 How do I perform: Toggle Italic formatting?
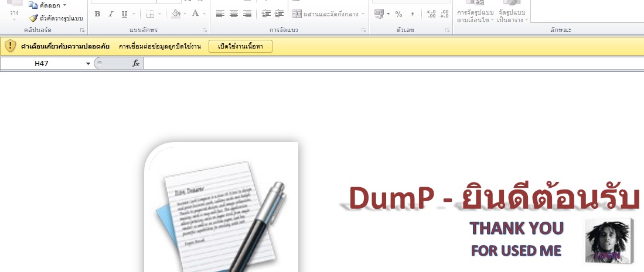[x=111, y=14]
